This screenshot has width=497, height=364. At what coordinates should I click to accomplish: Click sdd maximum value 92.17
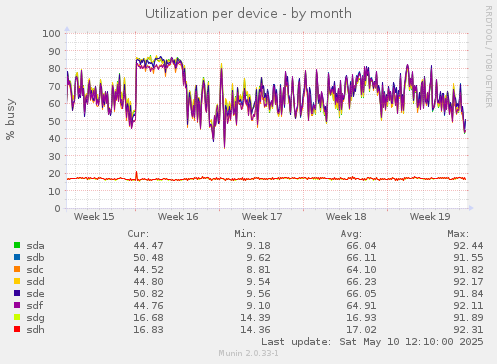(x=468, y=282)
